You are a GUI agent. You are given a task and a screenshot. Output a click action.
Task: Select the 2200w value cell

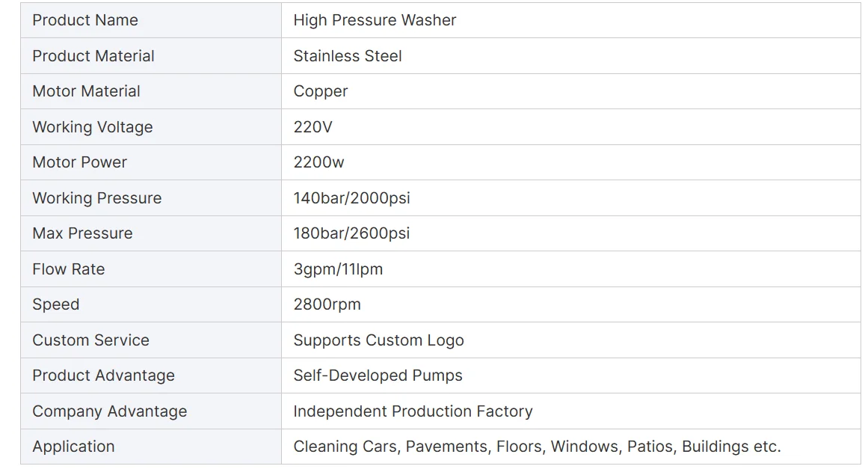(x=570, y=162)
